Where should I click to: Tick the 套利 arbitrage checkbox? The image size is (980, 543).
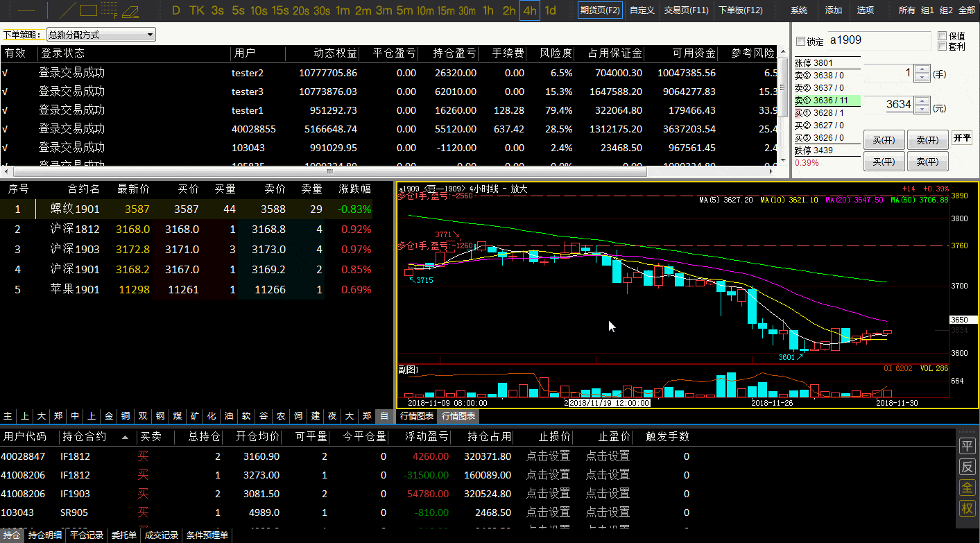click(x=942, y=46)
